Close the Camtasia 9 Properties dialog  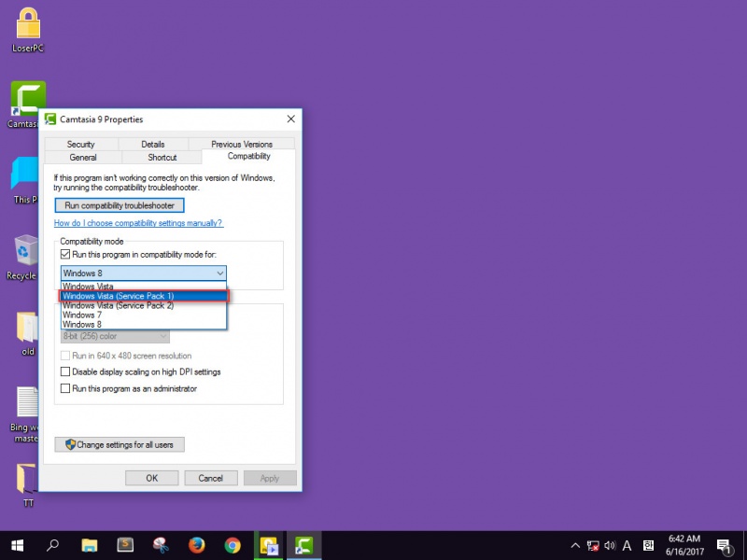(290, 119)
